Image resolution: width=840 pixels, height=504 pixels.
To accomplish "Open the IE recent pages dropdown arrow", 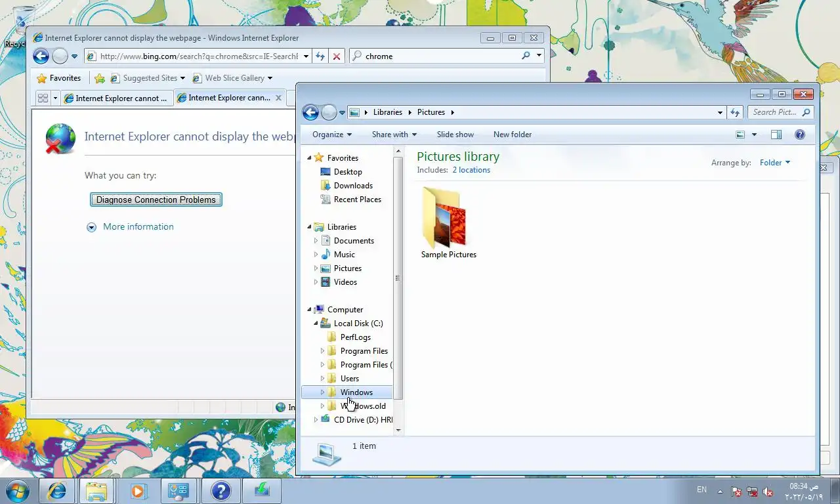I will point(74,56).
